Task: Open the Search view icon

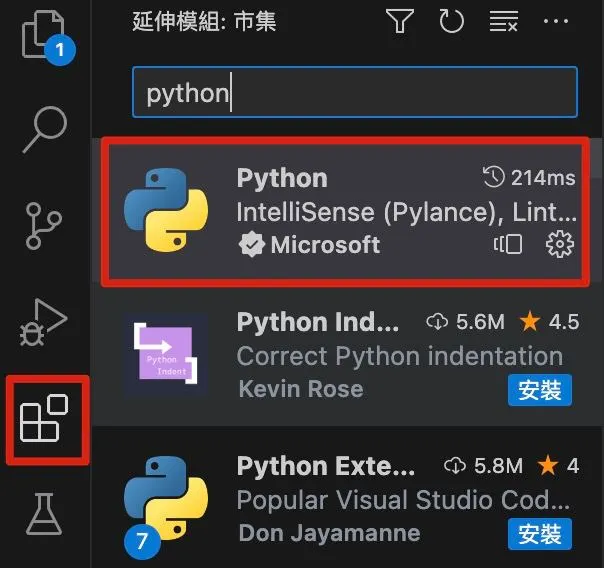Action: (x=45, y=127)
